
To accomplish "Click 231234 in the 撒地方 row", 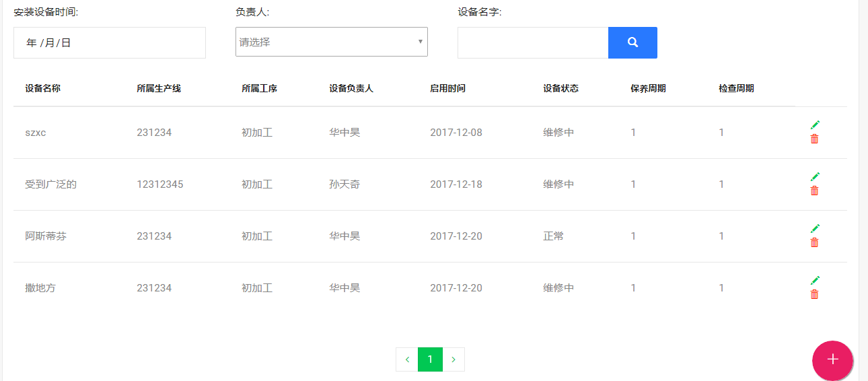I will click(154, 288).
